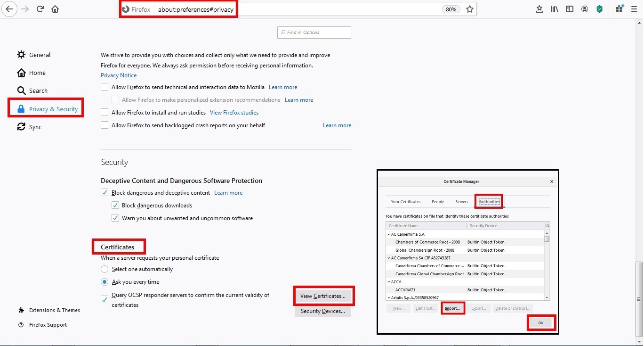Open the Library books icon

coord(555,9)
